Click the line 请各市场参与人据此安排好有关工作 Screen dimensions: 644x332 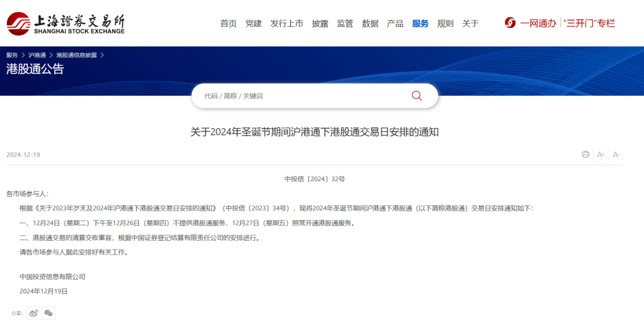tap(74, 252)
